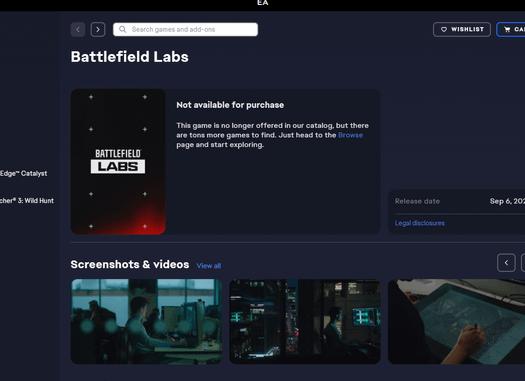Select Edge Catalyst in the sidebar
This screenshot has width=525, height=381.
click(x=23, y=173)
